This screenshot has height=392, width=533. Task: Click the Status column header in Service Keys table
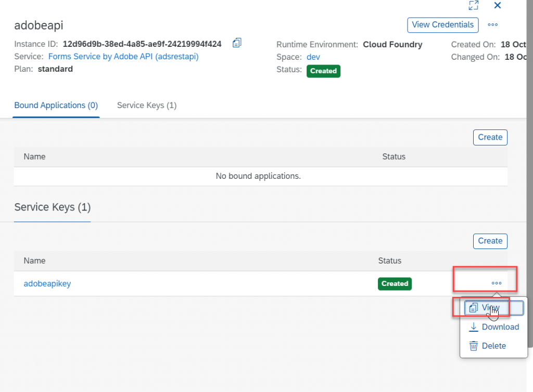(x=389, y=260)
